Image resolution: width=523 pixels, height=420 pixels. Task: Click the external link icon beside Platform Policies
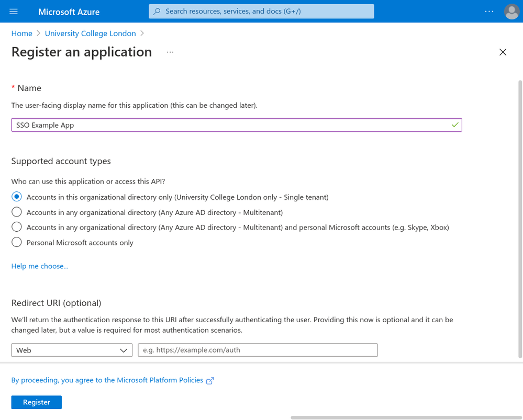pyautogui.click(x=210, y=381)
